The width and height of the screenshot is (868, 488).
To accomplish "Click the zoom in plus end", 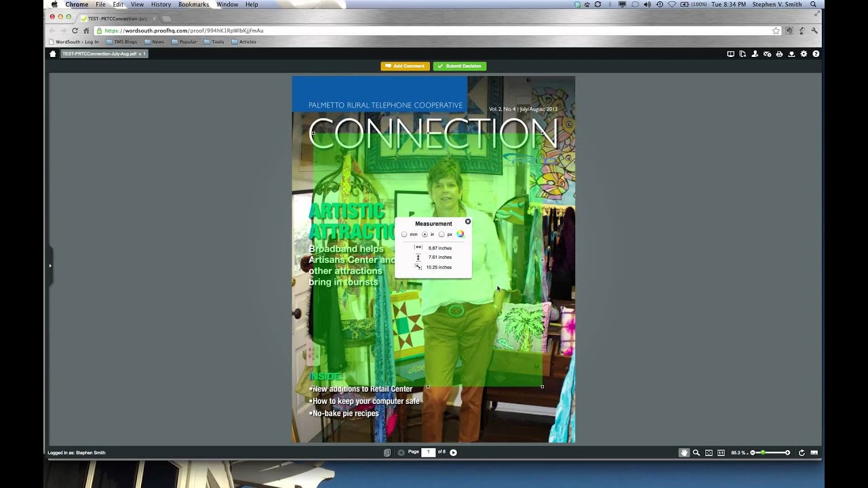I will [x=787, y=453].
